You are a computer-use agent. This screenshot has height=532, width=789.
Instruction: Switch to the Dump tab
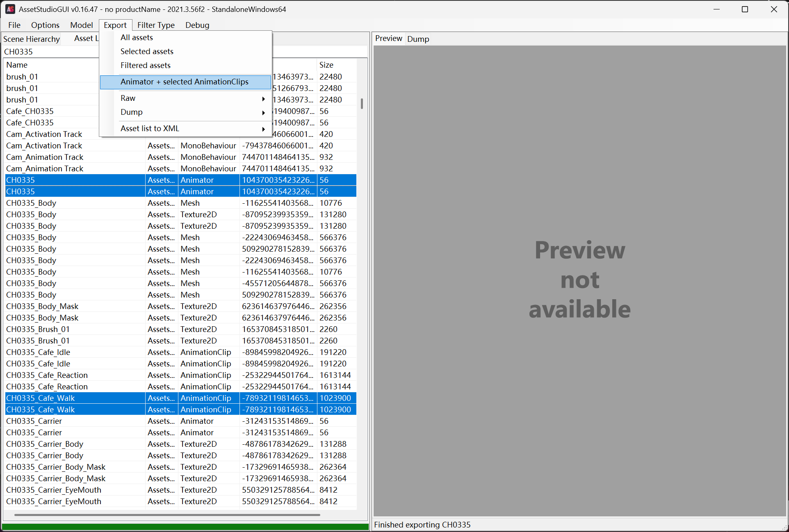tap(418, 39)
